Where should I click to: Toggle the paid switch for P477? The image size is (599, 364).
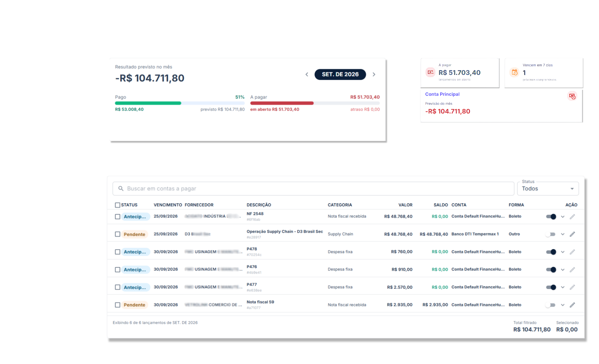(x=551, y=287)
